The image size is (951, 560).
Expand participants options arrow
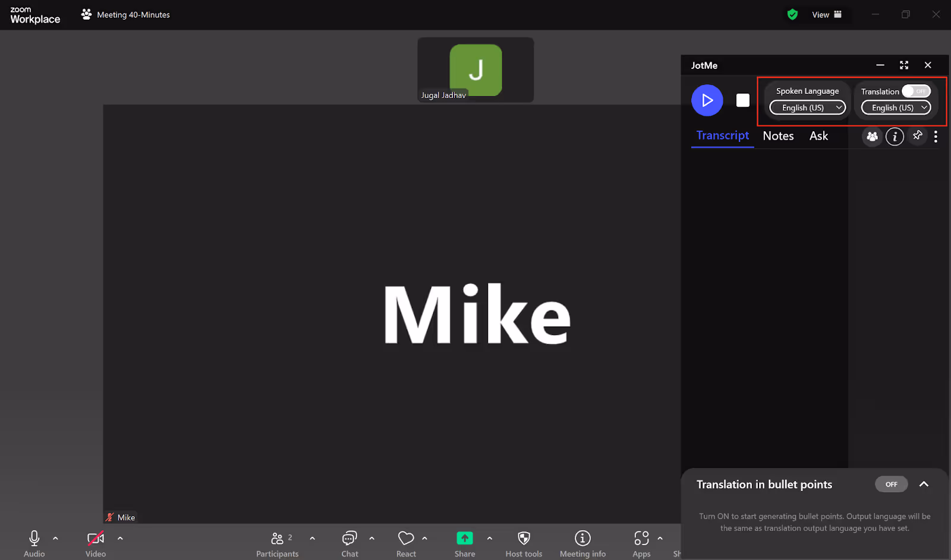[x=312, y=538]
